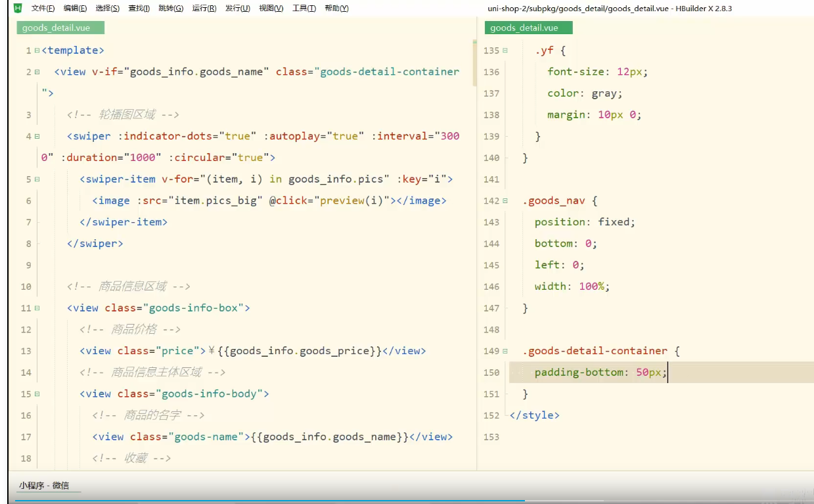Click the 商品信息区域 comment
This screenshot has width=814, height=504.
[x=129, y=286]
